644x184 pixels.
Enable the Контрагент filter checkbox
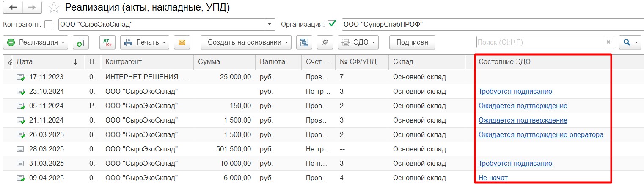click(x=49, y=24)
